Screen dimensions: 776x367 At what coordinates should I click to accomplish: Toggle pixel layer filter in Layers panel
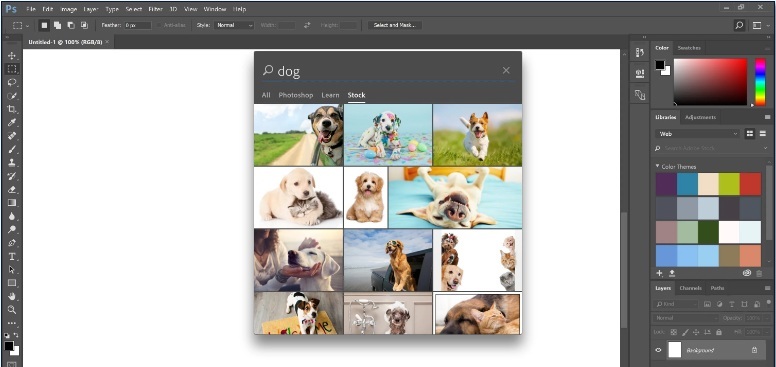tap(707, 304)
